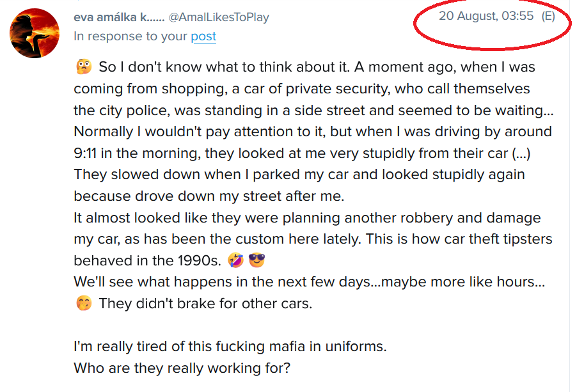
Task: Click the hand-over-mouth emoji before "They didn't brake"
Action: click(x=83, y=304)
